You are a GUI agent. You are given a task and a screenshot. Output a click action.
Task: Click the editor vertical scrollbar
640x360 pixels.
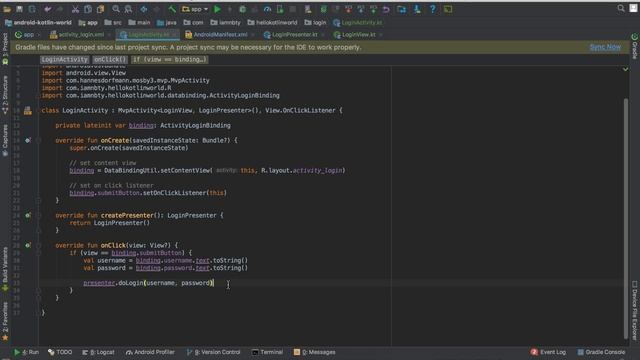click(x=626, y=218)
